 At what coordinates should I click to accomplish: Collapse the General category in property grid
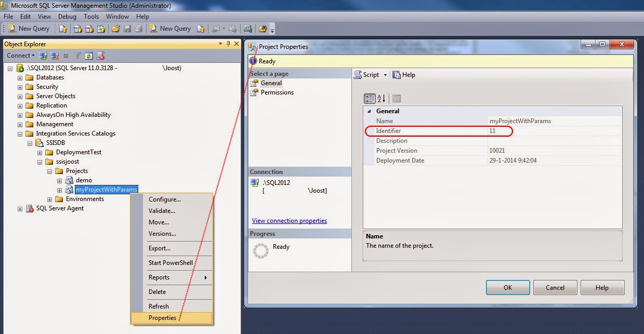point(370,111)
